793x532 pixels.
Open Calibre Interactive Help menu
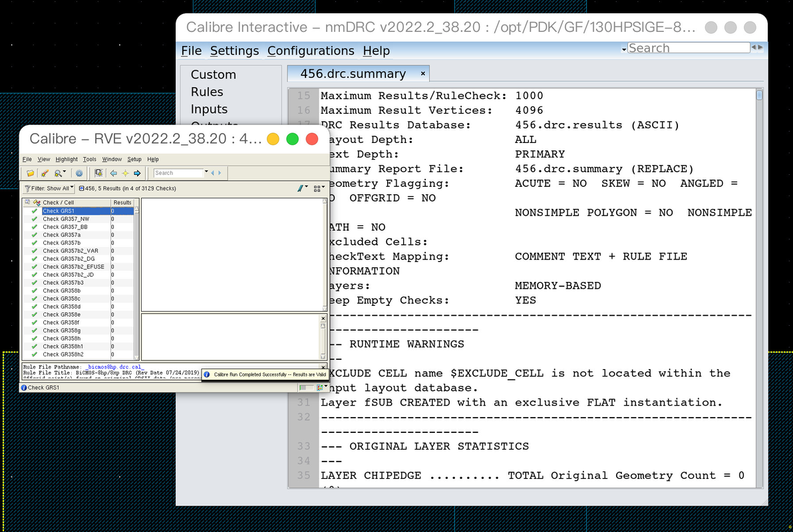coord(377,51)
